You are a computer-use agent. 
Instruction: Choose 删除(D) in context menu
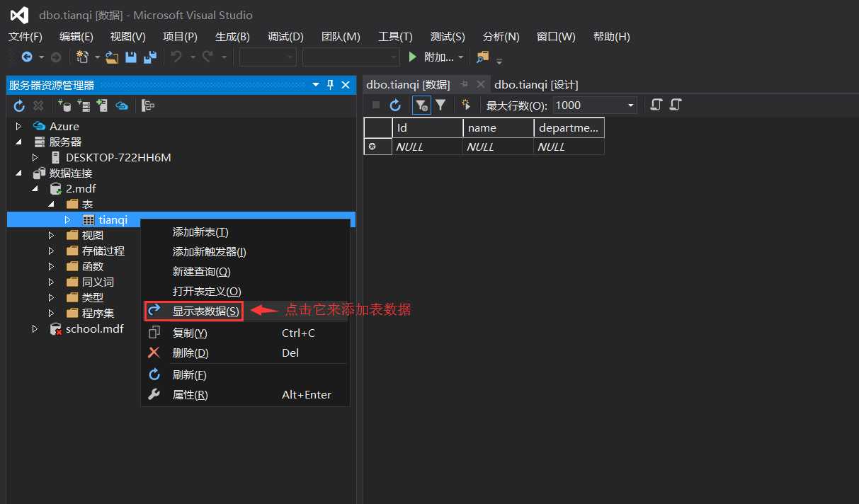tap(245, 353)
